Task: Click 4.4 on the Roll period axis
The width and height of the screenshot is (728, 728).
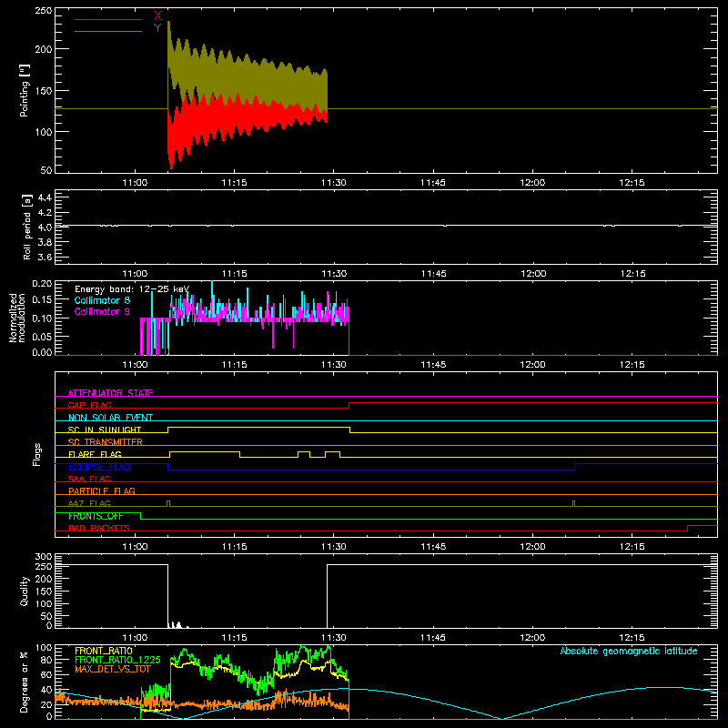Action: 45,197
